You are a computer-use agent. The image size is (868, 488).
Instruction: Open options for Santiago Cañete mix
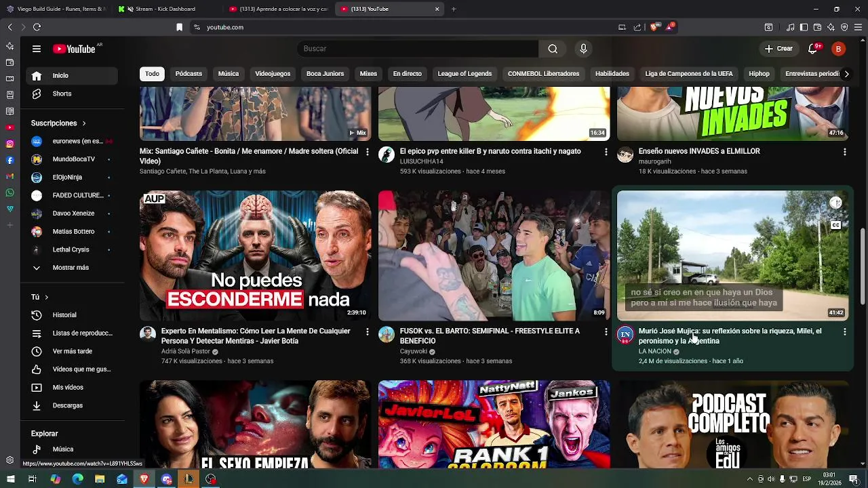[x=368, y=152]
